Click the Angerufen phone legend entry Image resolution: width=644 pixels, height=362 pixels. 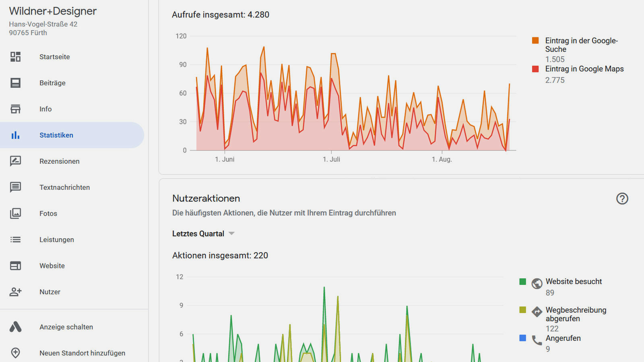(563, 338)
